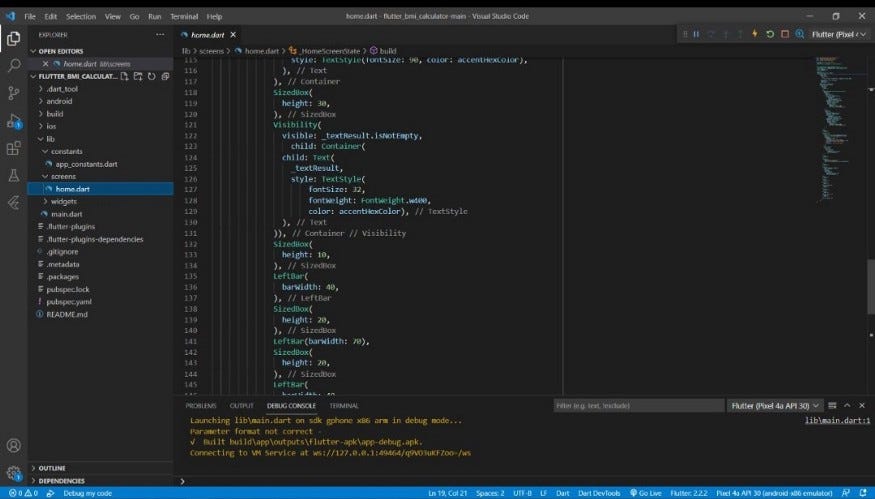875x499 pixels.
Task: Switch to the Terminal panel tab
Action: 344,406
